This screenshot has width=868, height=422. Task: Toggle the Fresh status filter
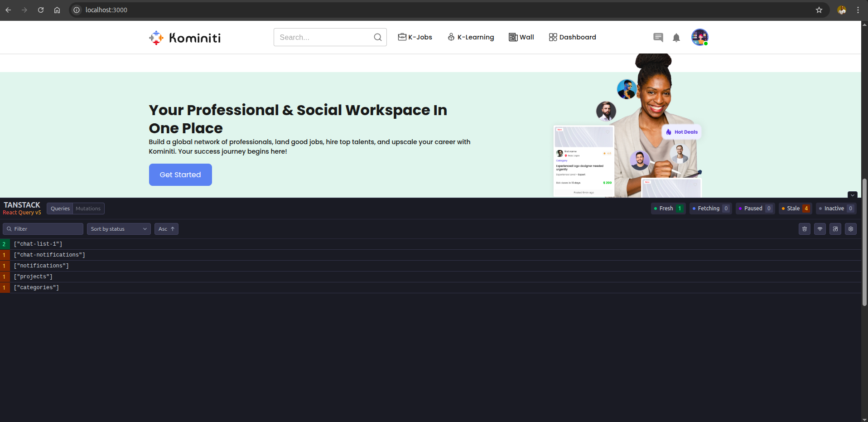(x=668, y=209)
